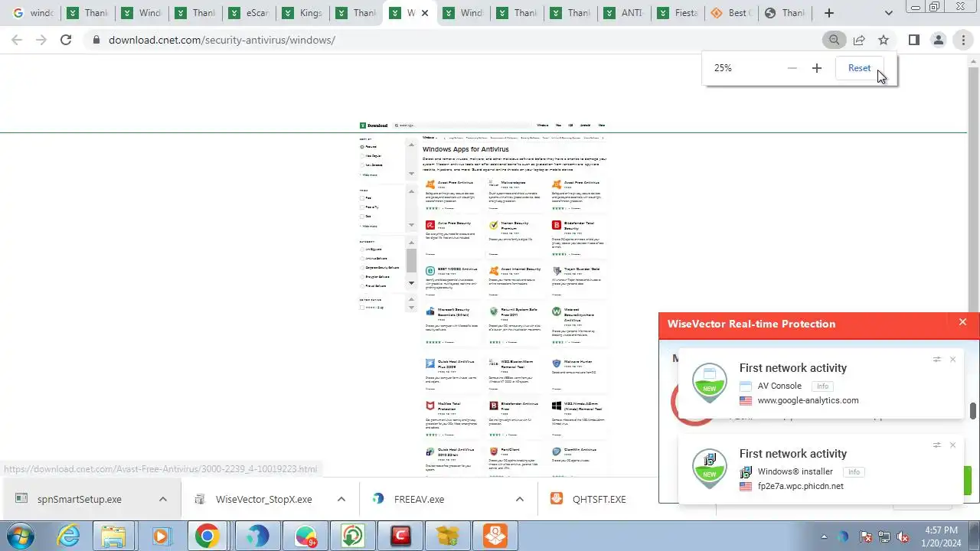Screen dimensions: 980x551
Task: Switch to the Kings tab
Action: coord(302,13)
